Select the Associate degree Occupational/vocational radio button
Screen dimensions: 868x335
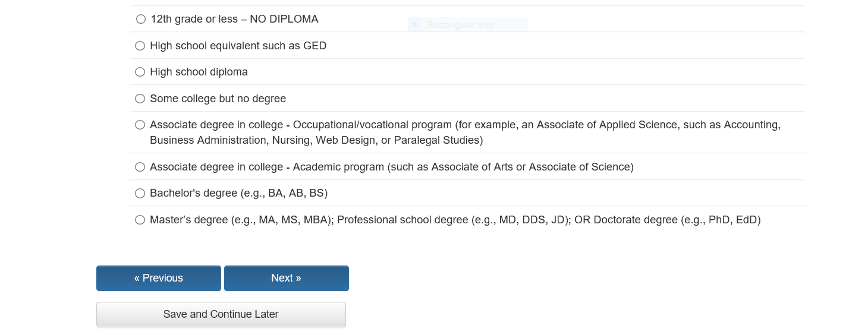click(x=140, y=125)
